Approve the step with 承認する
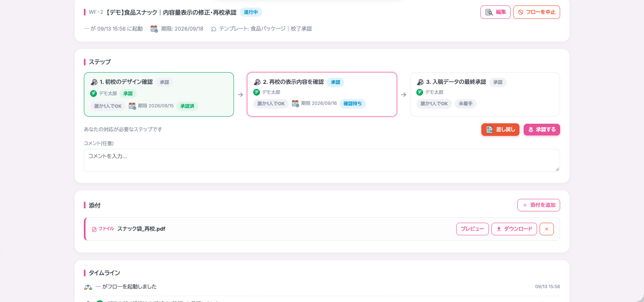The image size is (644, 302). 542,130
